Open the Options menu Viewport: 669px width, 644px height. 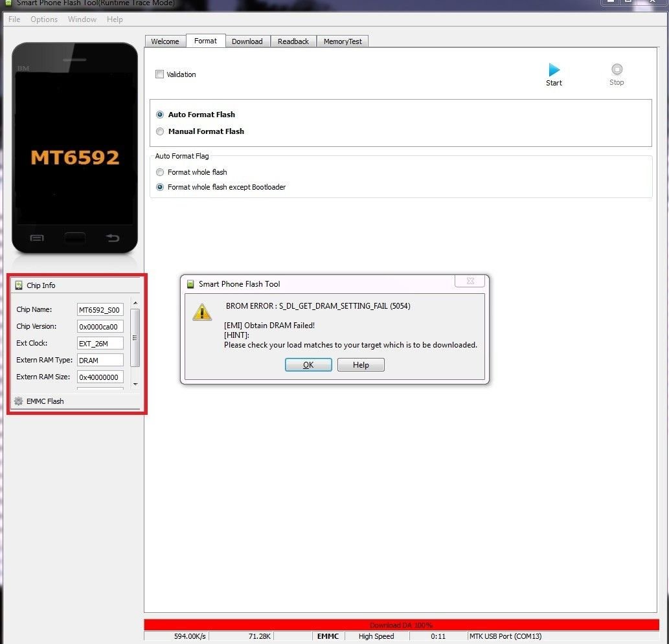click(44, 19)
